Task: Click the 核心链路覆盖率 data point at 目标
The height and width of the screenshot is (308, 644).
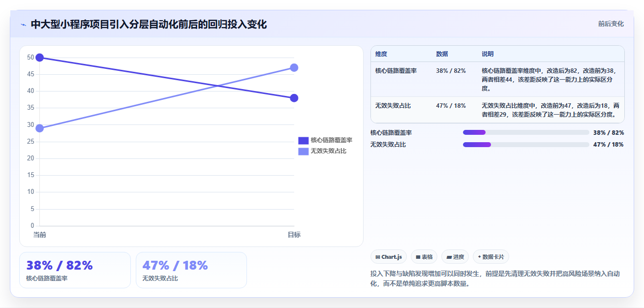Action: (294, 98)
